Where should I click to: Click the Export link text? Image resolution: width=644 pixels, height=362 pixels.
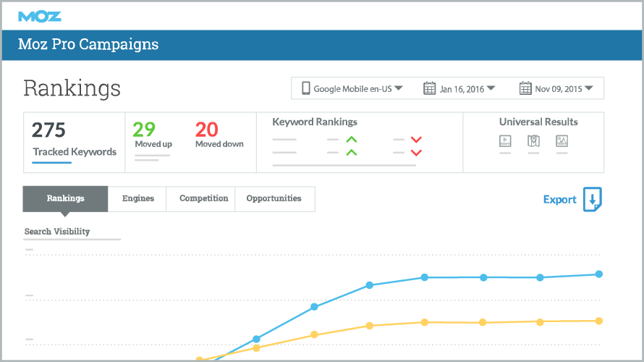[x=559, y=200]
